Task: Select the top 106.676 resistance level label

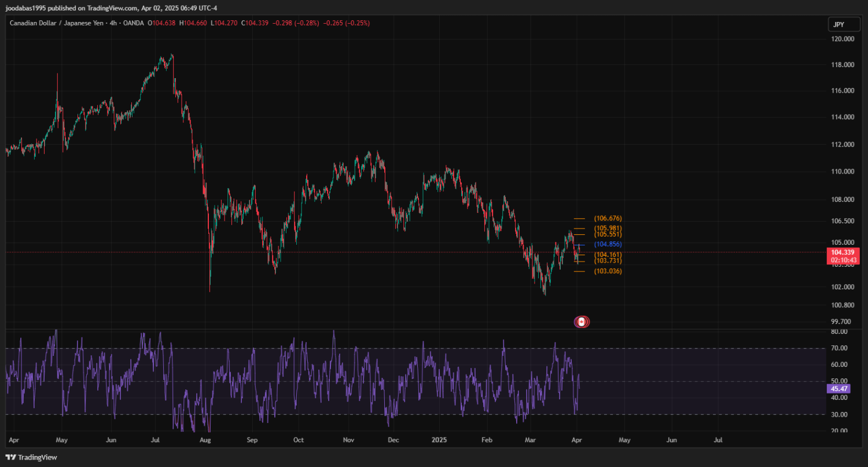Action: (x=608, y=218)
